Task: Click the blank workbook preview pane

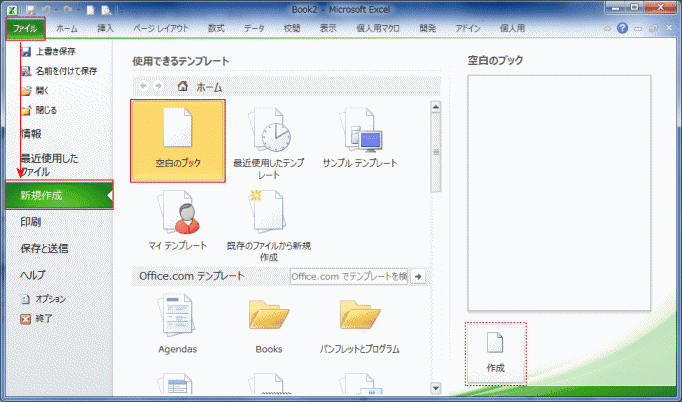Action: 559,193
